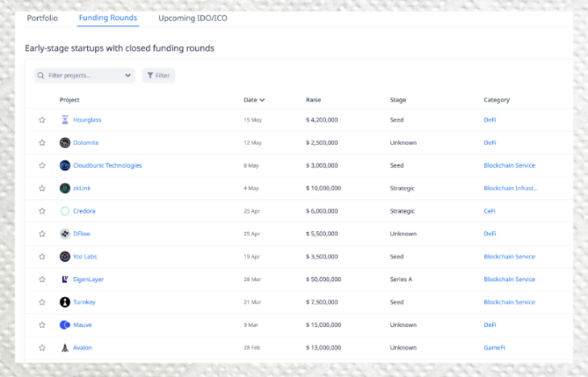The image size is (588, 377).
Task: Star the Credora project
Action: pyautogui.click(x=42, y=211)
